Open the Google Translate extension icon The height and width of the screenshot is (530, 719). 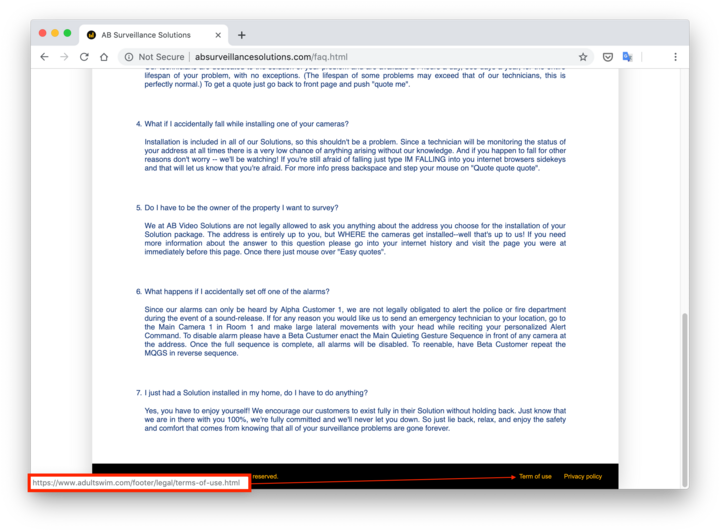click(627, 57)
